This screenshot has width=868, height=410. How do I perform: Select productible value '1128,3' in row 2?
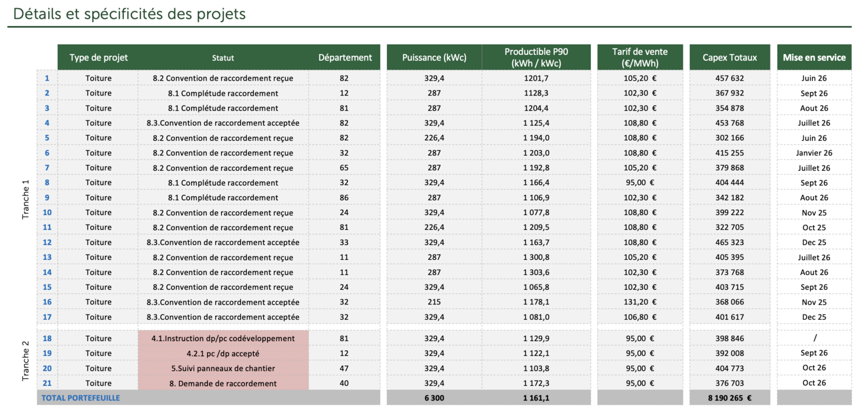point(536,93)
